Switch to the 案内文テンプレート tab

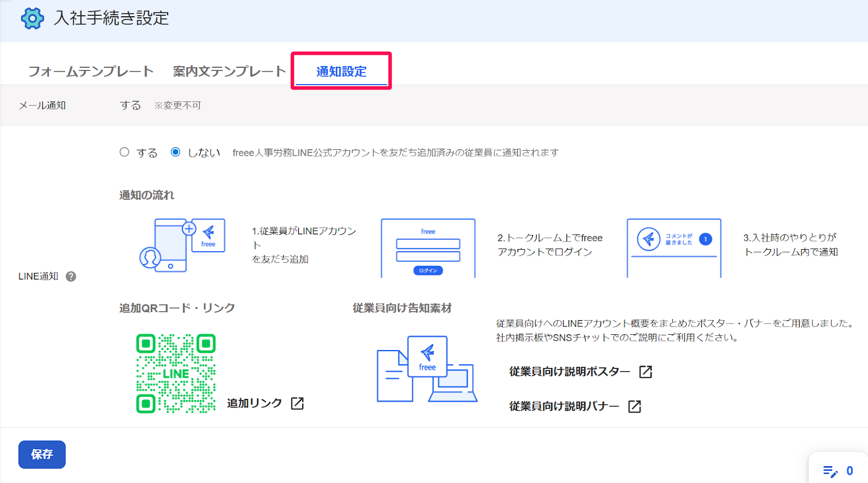pos(229,71)
